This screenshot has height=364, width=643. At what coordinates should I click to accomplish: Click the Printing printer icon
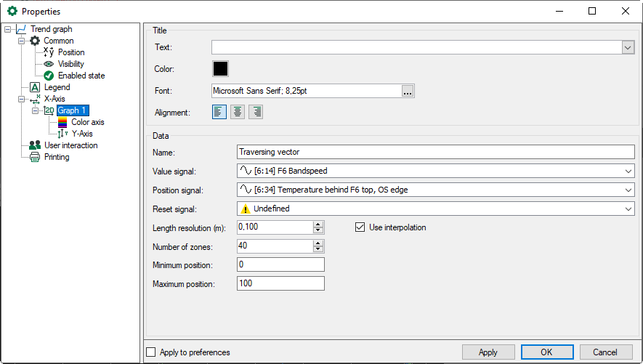(x=34, y=157)
